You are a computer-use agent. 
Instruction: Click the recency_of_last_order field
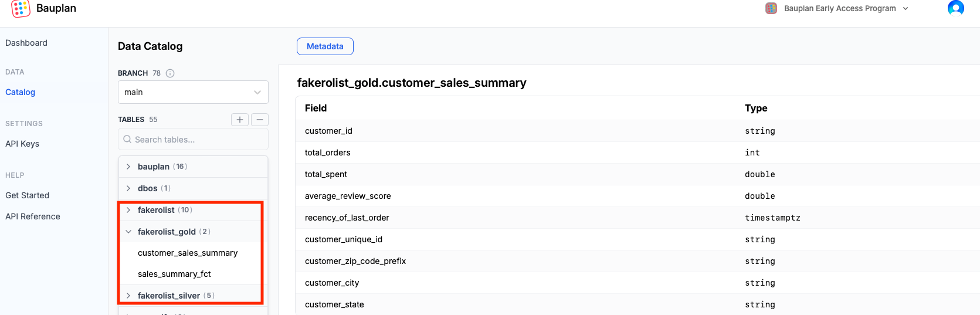pyautogui.click(x=347, y=218)
